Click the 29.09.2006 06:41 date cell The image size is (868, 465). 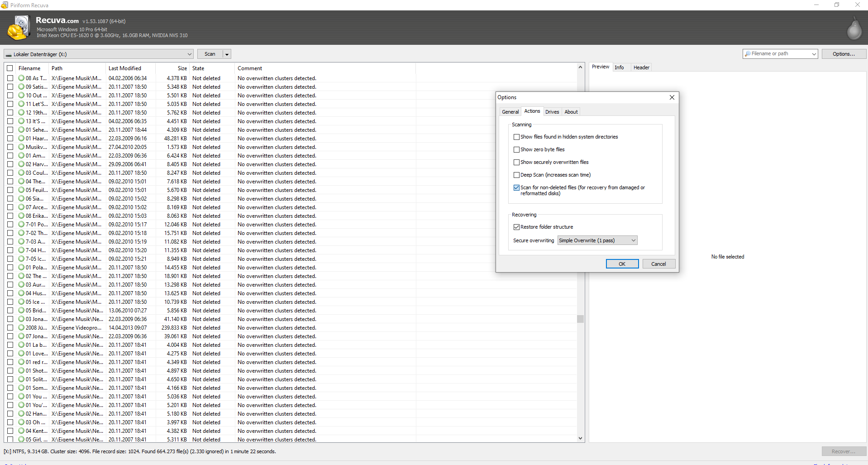[128, 164]
